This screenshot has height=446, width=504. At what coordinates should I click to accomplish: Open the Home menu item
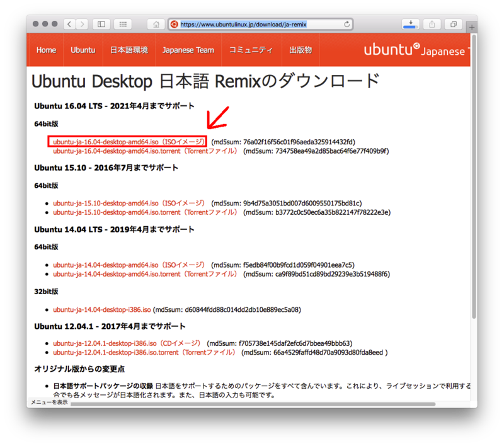pyautogui.click(x=46, y=50)
